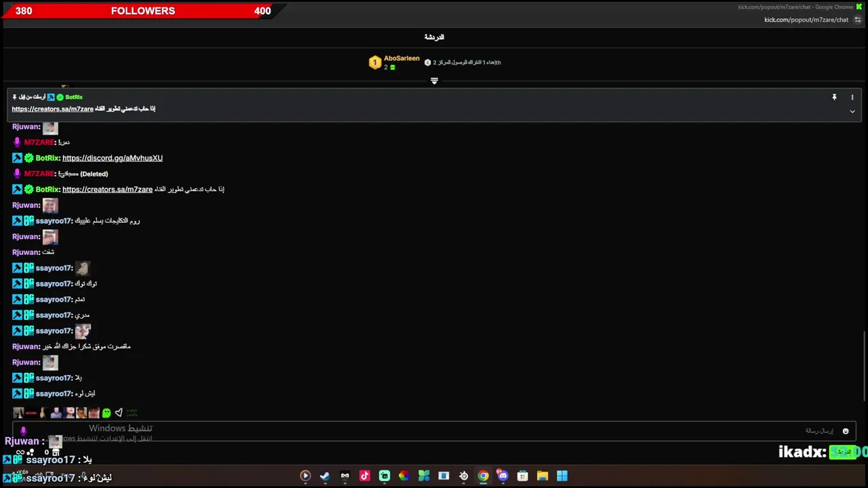The image size is (868, 488).
Task: Click ssayroo17's name on the 'تمام' message
Action: coord(54,300)
